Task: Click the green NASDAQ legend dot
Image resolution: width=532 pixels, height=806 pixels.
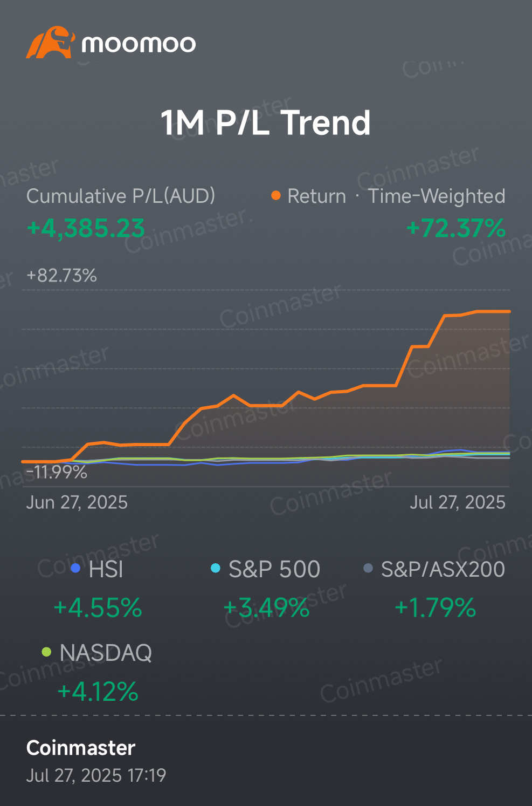Action: click(x=47, y=652)
